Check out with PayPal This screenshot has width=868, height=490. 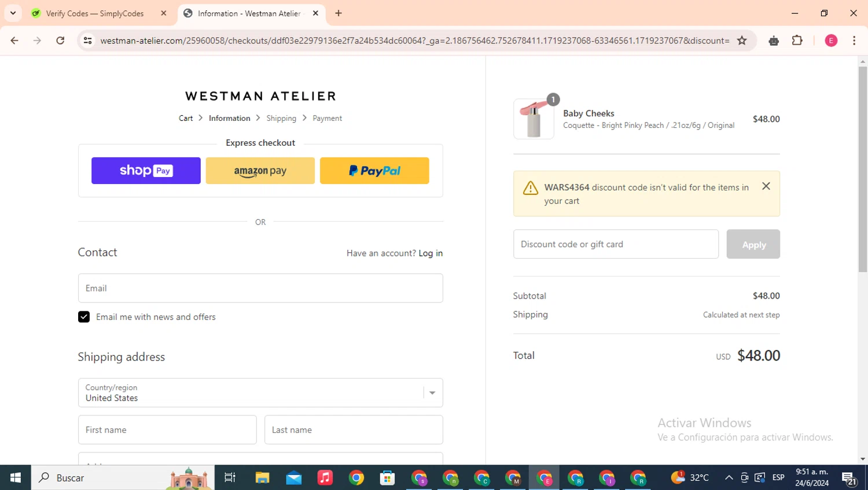pyautogui.click(x=374, y=171)
